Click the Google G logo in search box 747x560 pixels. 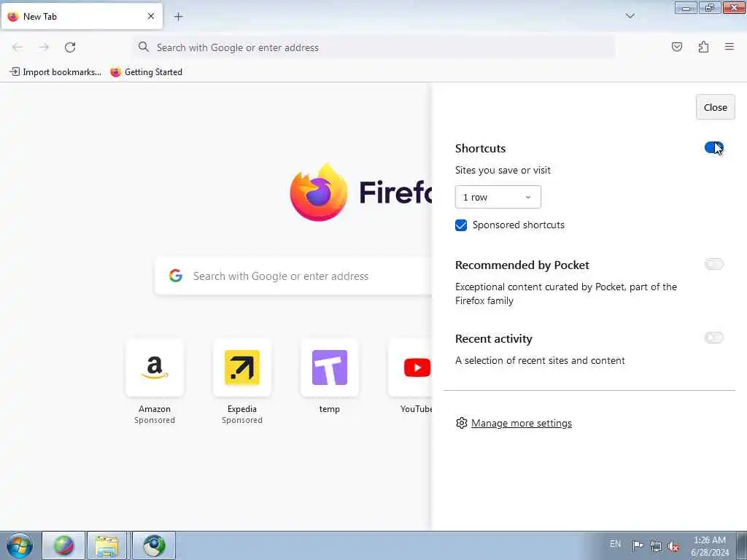tap(176, 276)
